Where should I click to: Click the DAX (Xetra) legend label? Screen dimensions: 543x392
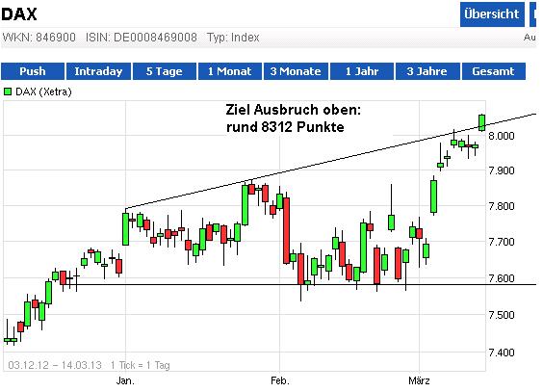point(43,91)
